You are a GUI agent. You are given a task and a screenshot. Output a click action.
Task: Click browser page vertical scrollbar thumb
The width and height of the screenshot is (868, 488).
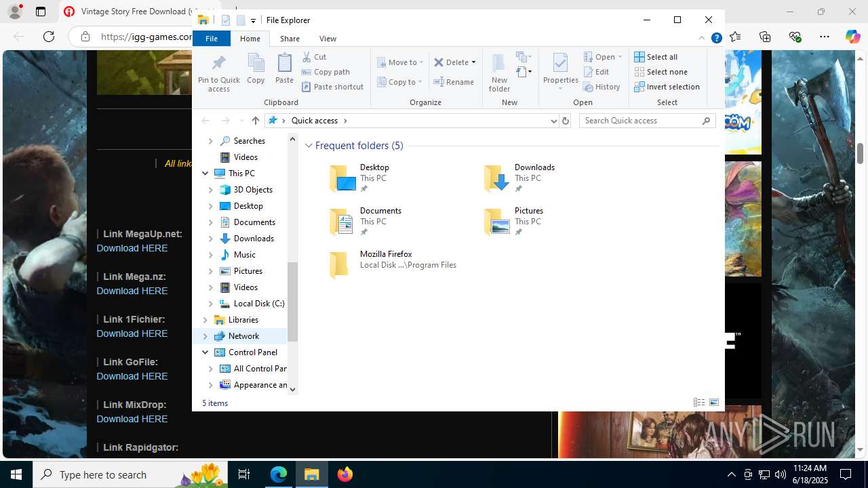(x=861, y=153)
